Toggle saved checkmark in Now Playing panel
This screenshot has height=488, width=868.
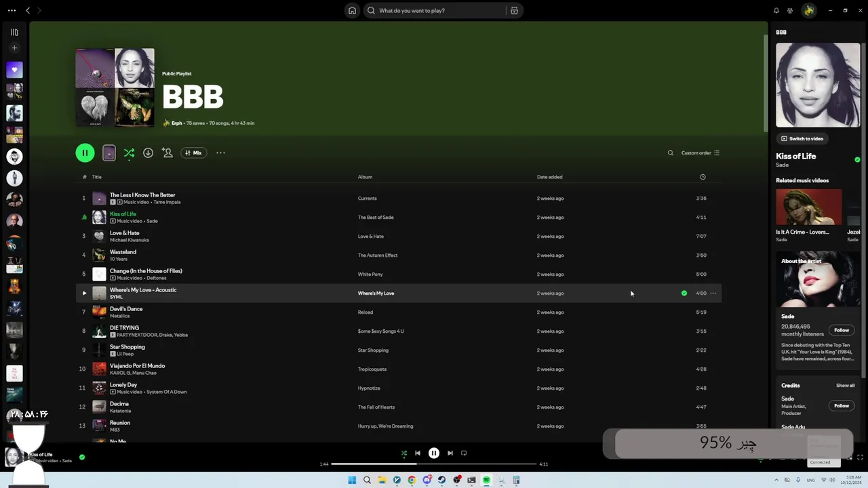tap(857, 159)
